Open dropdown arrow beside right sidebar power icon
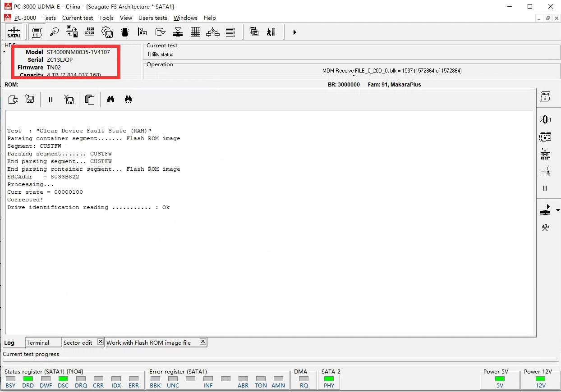 (557, 210)
